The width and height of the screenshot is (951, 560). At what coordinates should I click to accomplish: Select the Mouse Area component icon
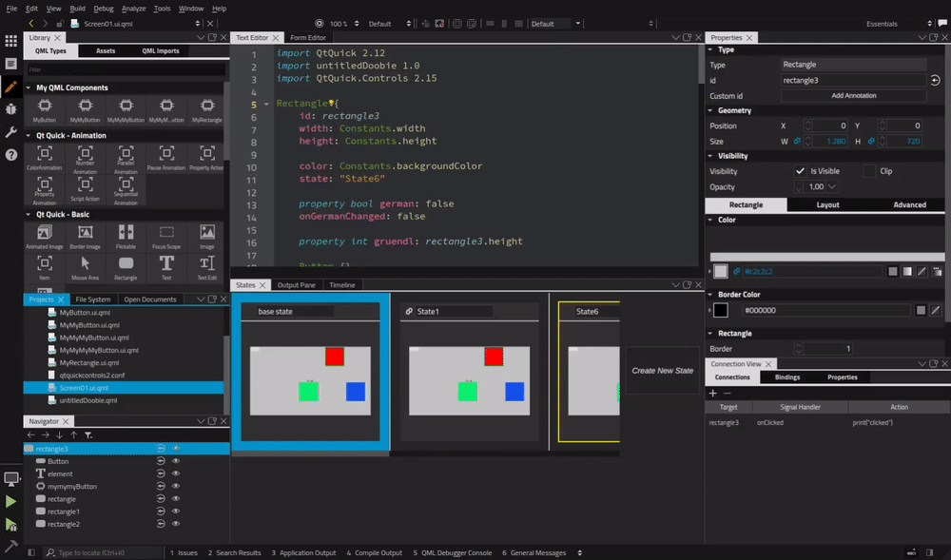point(86,263)
